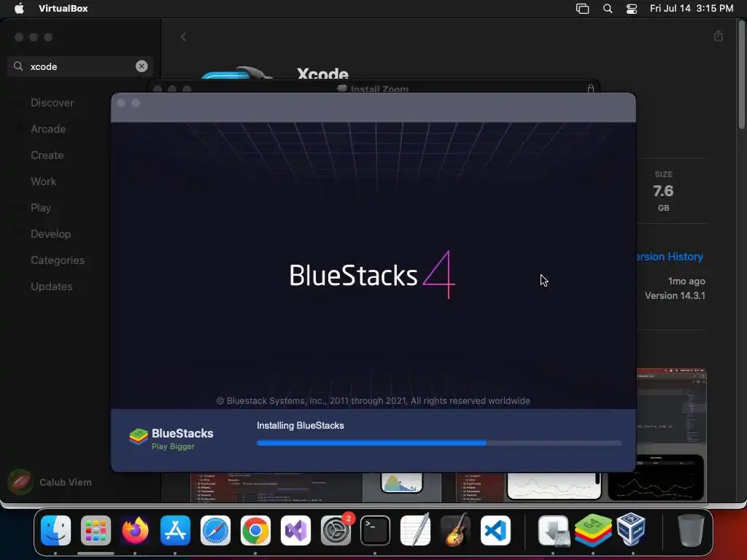Click the Install Zoom window title
747x560 pixels.
tap(379, 88)
